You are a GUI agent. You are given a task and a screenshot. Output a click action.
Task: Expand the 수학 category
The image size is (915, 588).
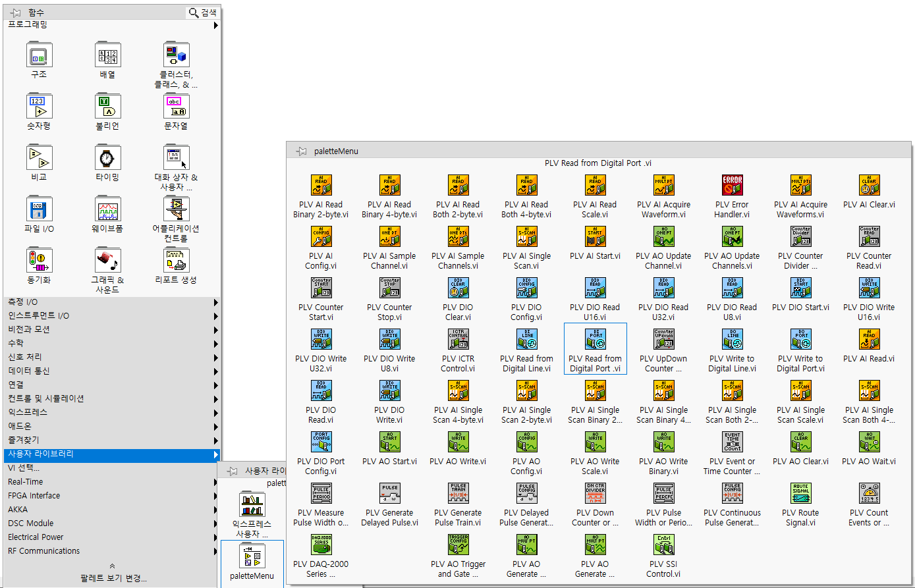[x=112, y=344]
